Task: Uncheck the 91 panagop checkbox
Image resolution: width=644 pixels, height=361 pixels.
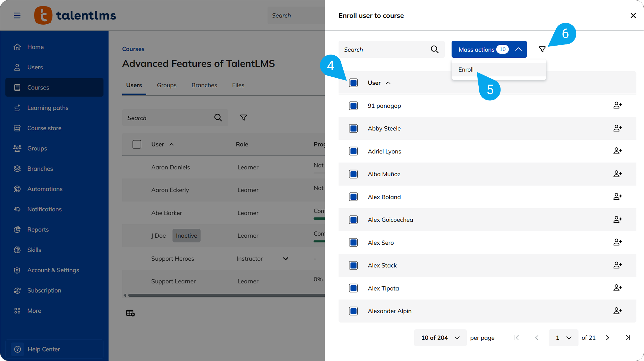Action: [x=353, y=106]
